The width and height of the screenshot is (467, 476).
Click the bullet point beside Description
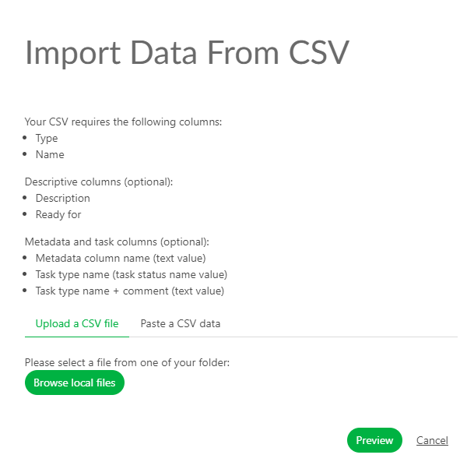tap(26, 198)
